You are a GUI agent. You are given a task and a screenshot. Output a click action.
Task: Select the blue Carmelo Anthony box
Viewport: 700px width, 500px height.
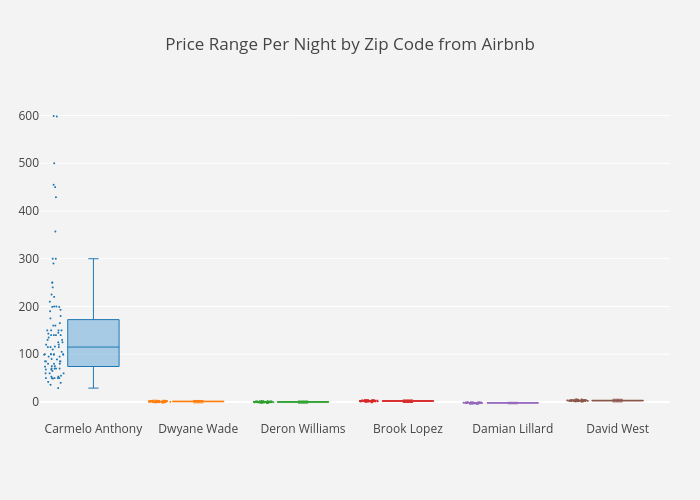(93, 343)
